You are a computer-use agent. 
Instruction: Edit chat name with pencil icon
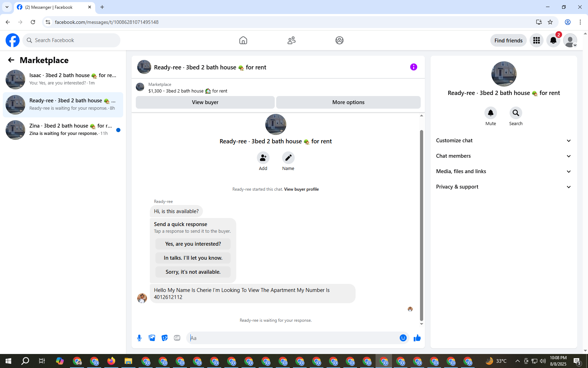[x=288, y=158]
